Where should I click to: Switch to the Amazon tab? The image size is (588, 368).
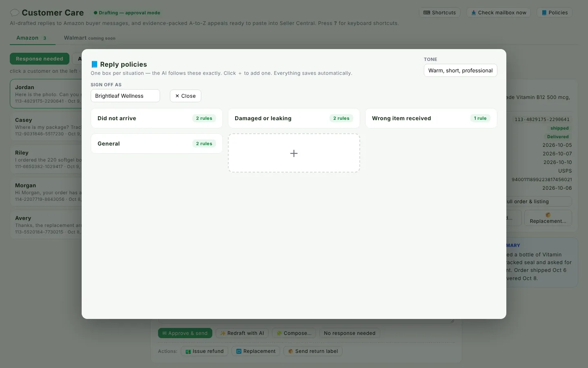click(32, 38)
